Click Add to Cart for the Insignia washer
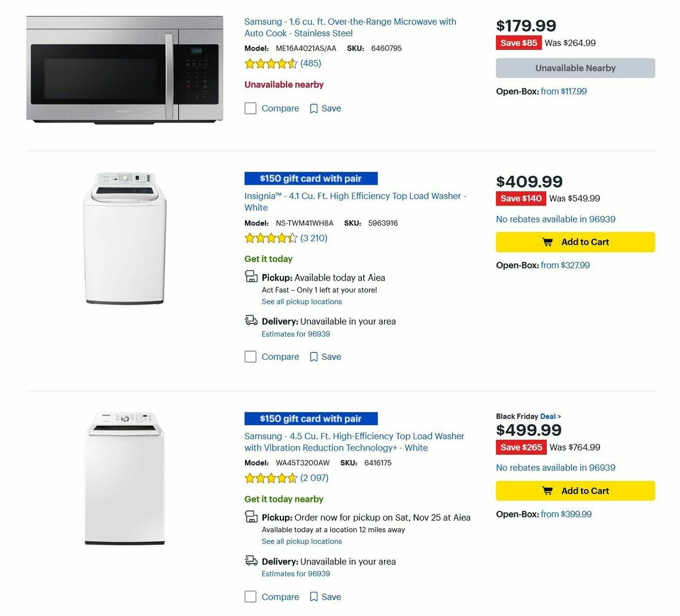 point(575,241)
